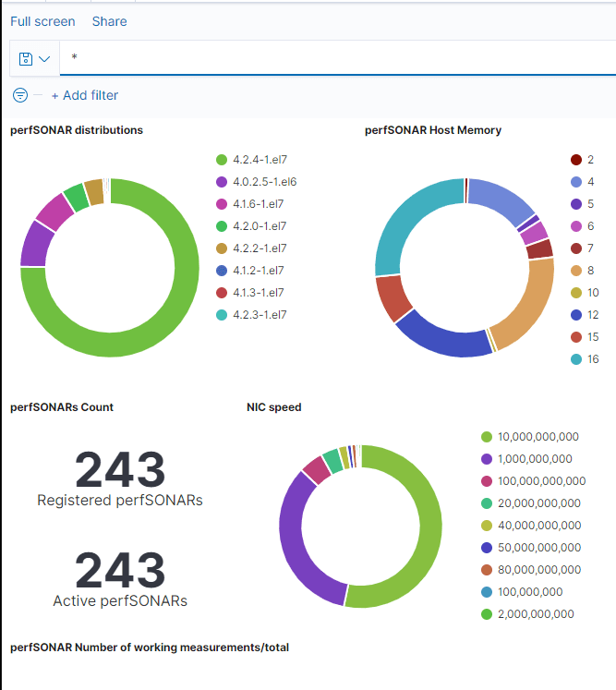Image resolution: width=616 pixels, height=690 pixels.
Task: Click memory legend entry 7
Action: pos(582,248)
